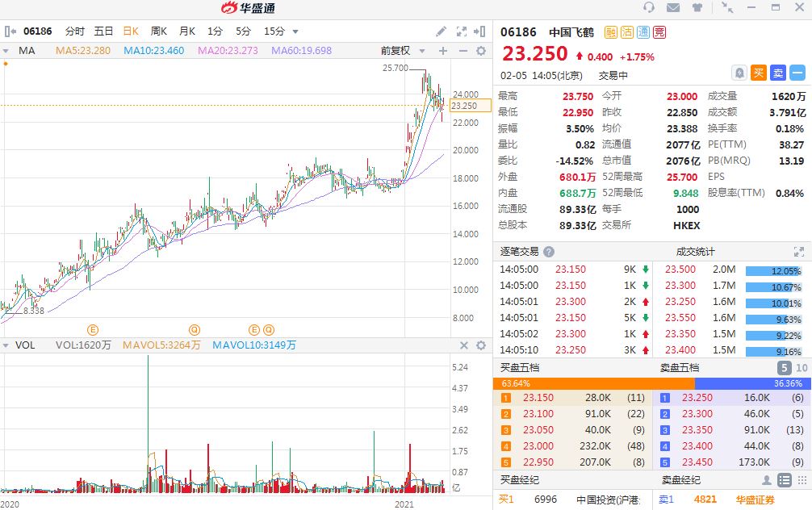Open more timeframes dropdown after 15分
Screen dimensions: 812x510
coord(295,31)
